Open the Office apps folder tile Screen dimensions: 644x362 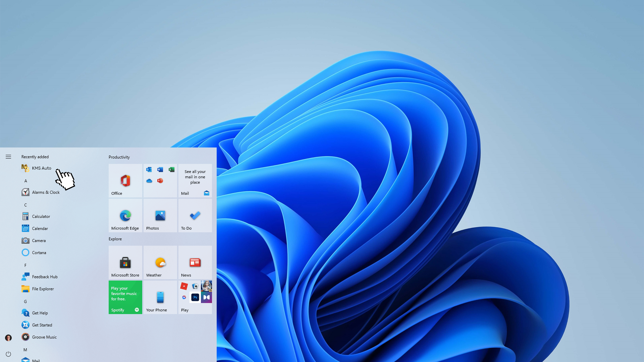[x=160, y=181]
